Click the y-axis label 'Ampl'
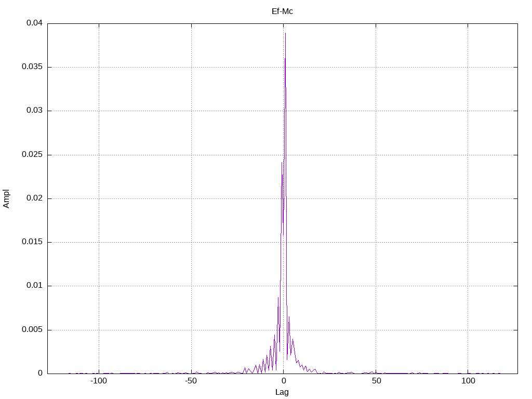This screenshot has height=399, width=532. pyautogui.click(x=6, y=198)
